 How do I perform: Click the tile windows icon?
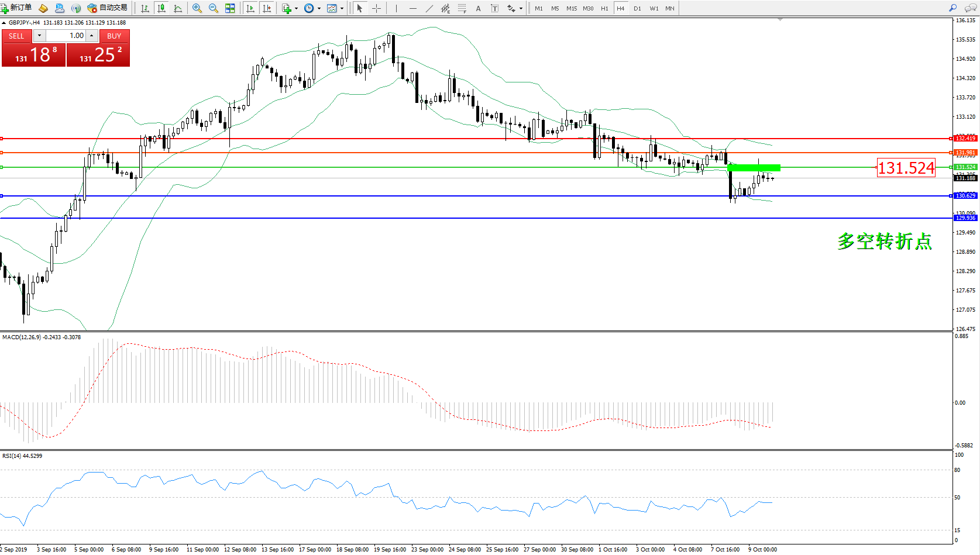(230, 8)
